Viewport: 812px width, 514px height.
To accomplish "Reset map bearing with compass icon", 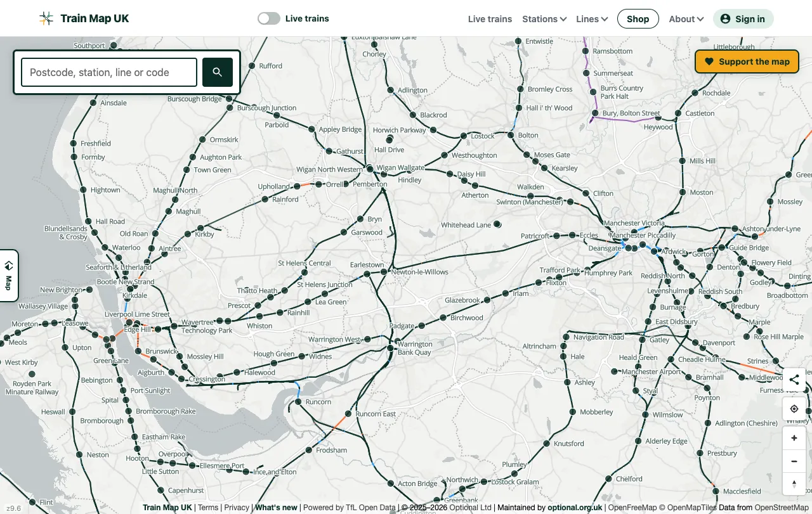I will coord(794,484).
